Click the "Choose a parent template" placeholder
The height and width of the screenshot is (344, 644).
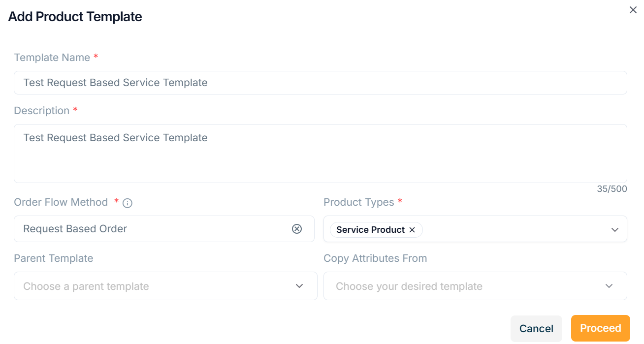(x=86, y=286)
